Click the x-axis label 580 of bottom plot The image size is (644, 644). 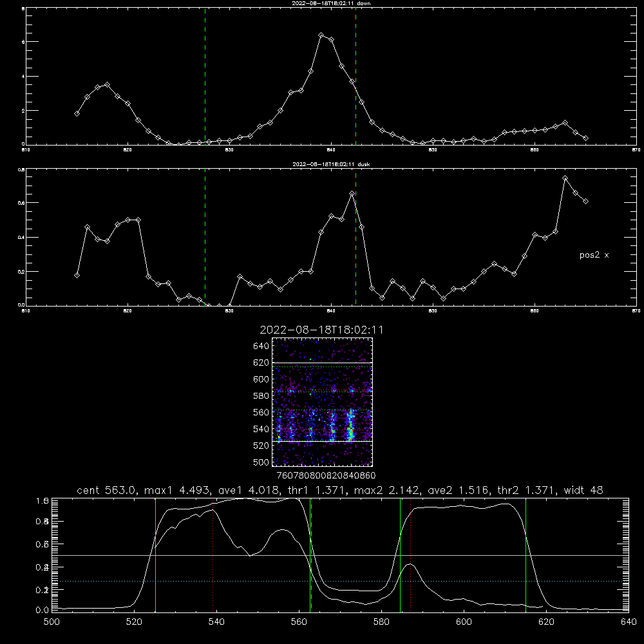pyautogui.click(x=381, y=622)
